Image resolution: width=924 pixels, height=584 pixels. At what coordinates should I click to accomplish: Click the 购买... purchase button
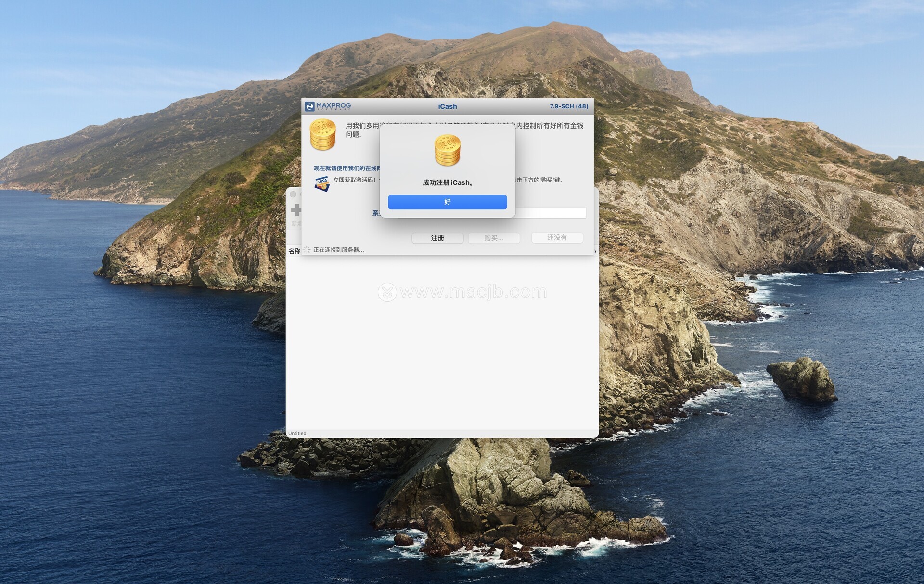(x=493, y=238)
